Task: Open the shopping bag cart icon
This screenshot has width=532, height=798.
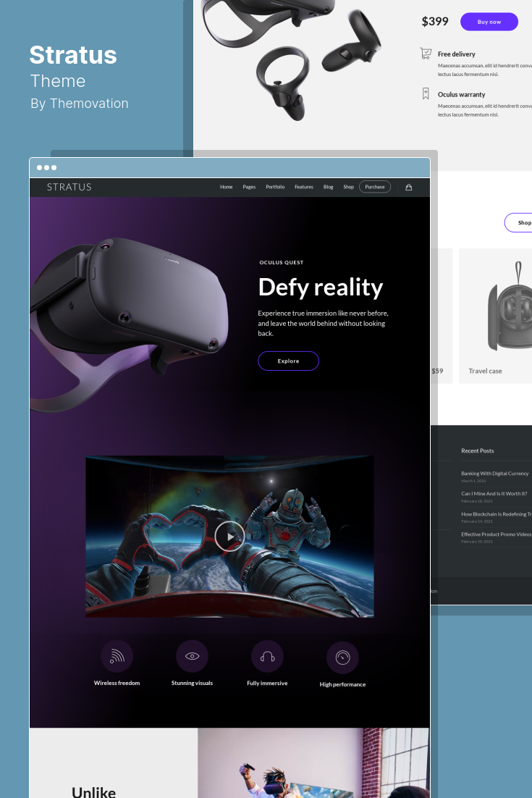Action: point(408,188)
